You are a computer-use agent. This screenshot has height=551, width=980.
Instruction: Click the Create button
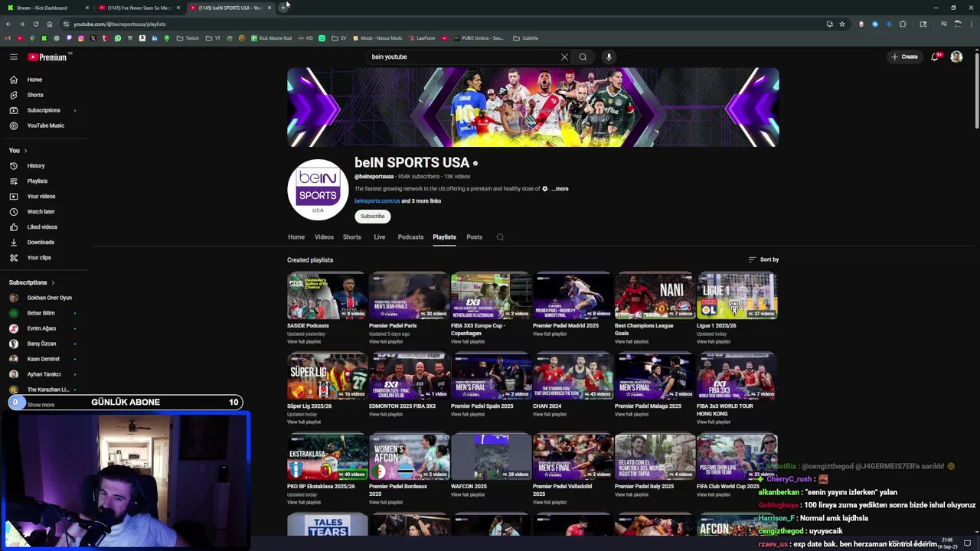tap(904, 57)
